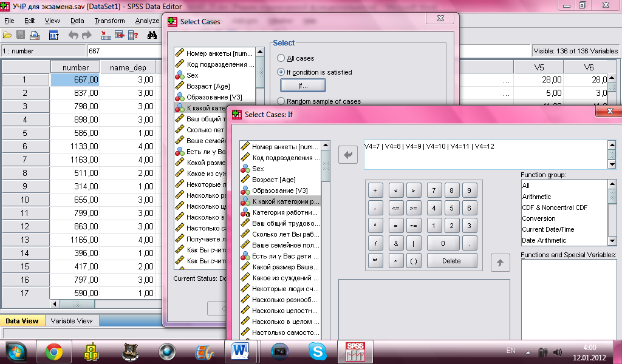Image resolution: width=622 pixels, height=364 pixels.
Task: Select Образование [V3] in Select Cases: If list
Action: (x=280, y=190)
